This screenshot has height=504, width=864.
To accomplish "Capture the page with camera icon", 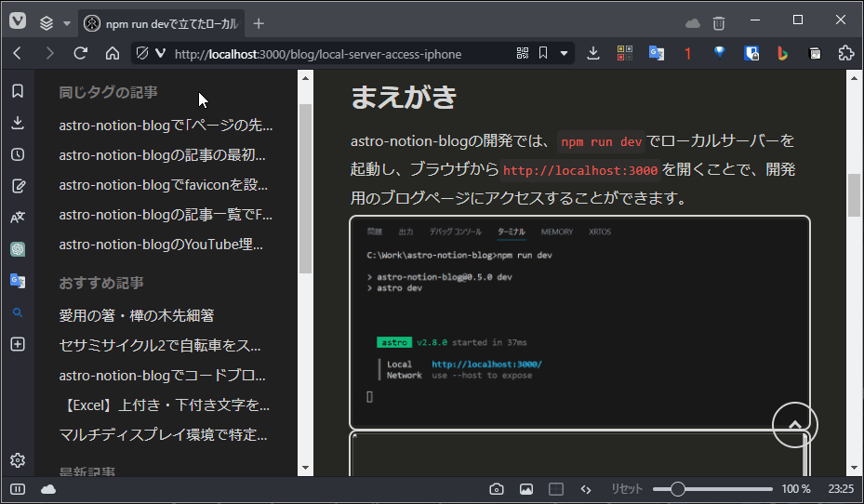I will pyautogui.click(x=497, y=489).
